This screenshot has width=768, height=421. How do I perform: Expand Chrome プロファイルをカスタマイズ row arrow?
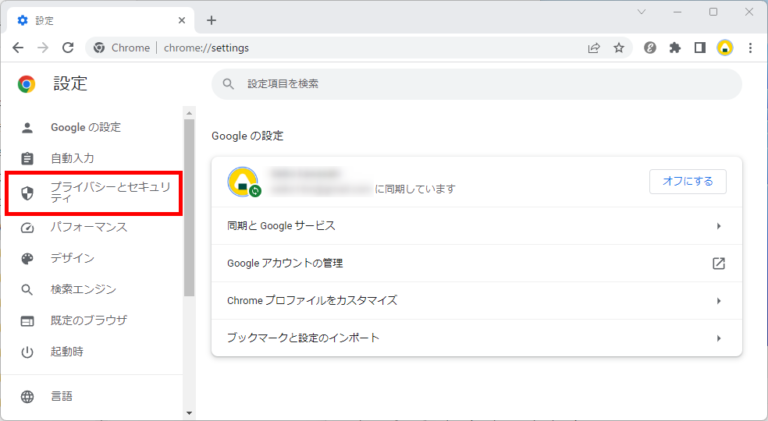[x=718, y=300]
